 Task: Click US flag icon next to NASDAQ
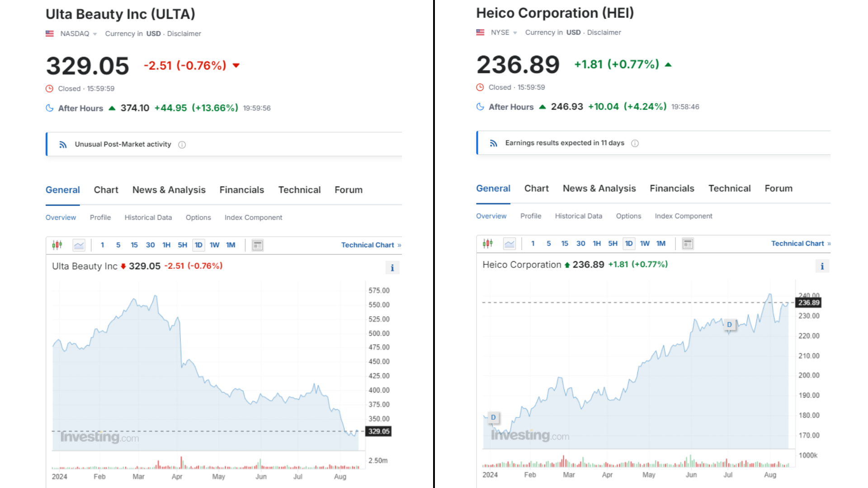[x=50, y=33]
